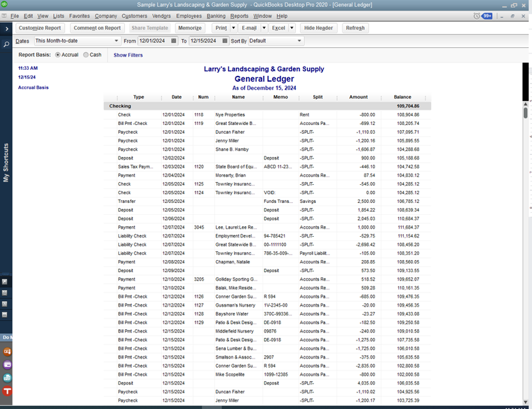
Task: Open the View Balances sidebar icon
Action: 5,293
